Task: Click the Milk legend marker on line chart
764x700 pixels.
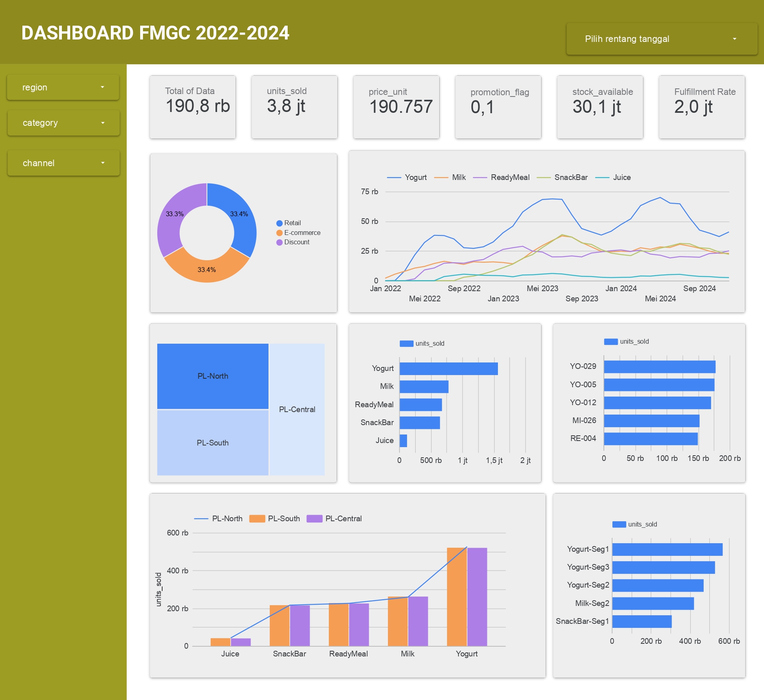Action: pyautogui.click(x=442, y=178)
